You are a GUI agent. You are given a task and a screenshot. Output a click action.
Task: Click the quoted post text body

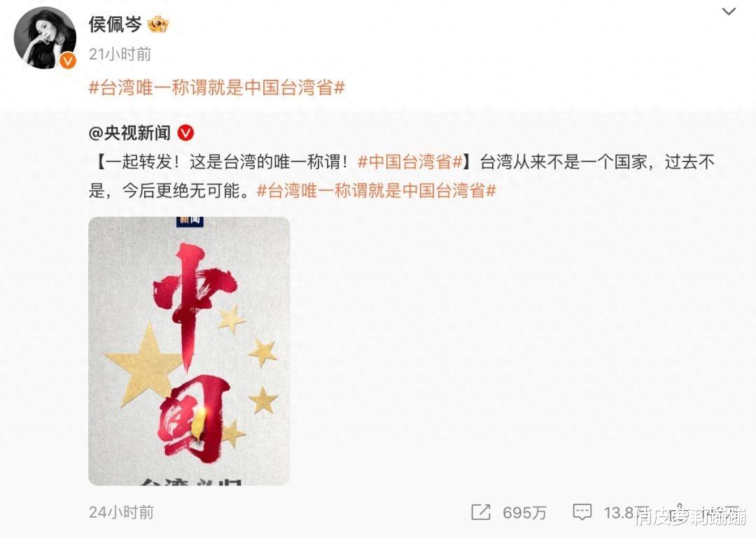401,176
